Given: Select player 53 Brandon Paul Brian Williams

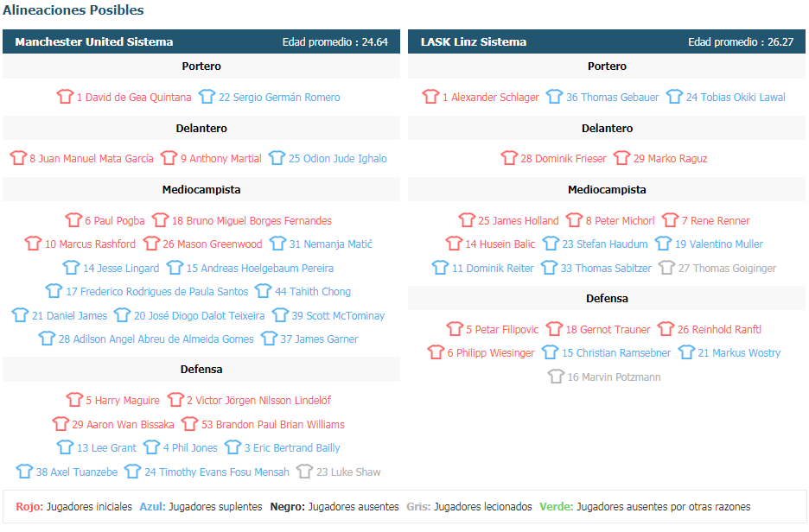Looking at the screenshot, I should (273, 425).
